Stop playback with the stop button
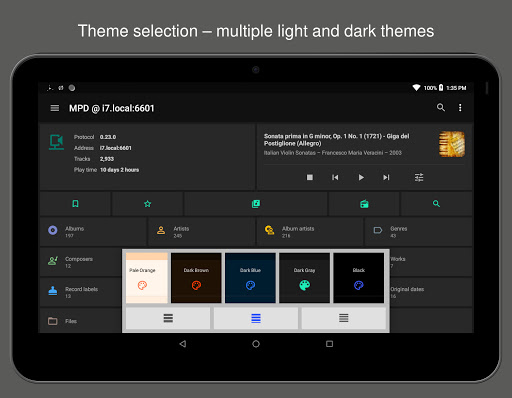 (310, 177)
